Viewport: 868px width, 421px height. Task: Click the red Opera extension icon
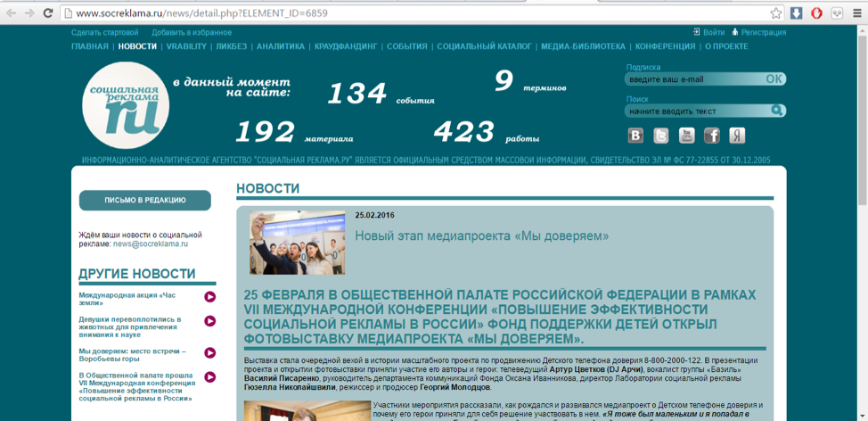point(816,12)
